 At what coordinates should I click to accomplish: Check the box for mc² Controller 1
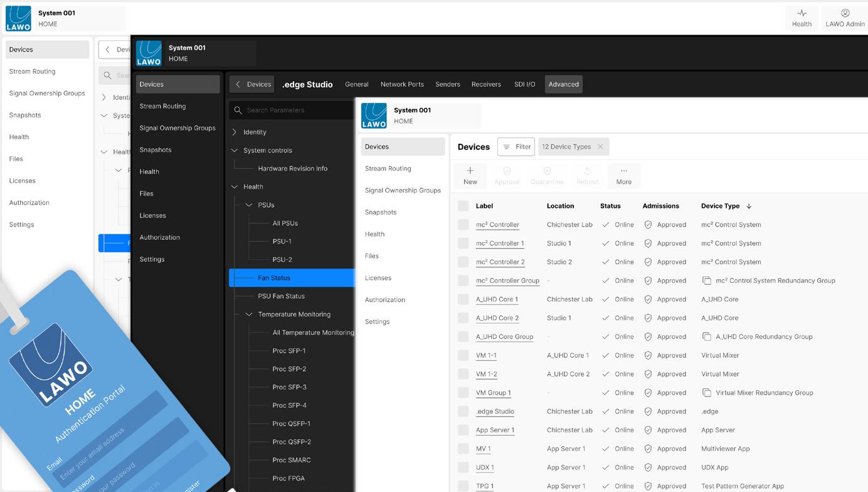pyautogui.click(x=463, y=243)
